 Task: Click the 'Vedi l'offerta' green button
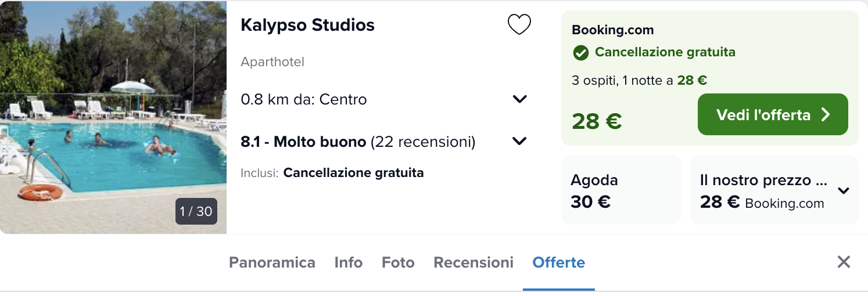point(773,114)
